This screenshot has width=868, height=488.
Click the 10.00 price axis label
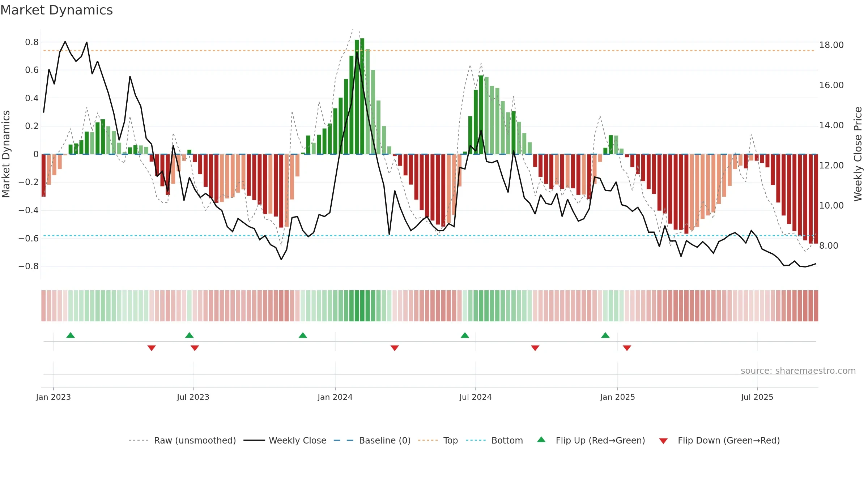(x=831, y=206)
